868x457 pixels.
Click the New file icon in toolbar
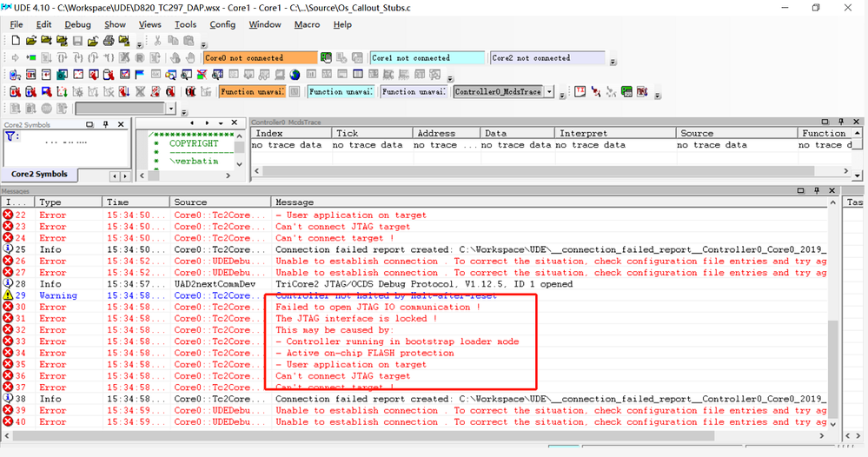pos(16,41)
